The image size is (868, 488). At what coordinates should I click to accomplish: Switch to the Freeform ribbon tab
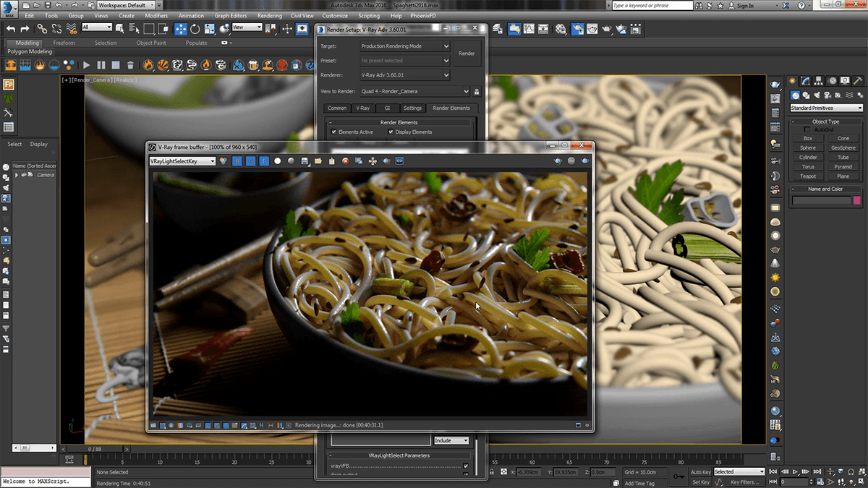tap(64, 43)
